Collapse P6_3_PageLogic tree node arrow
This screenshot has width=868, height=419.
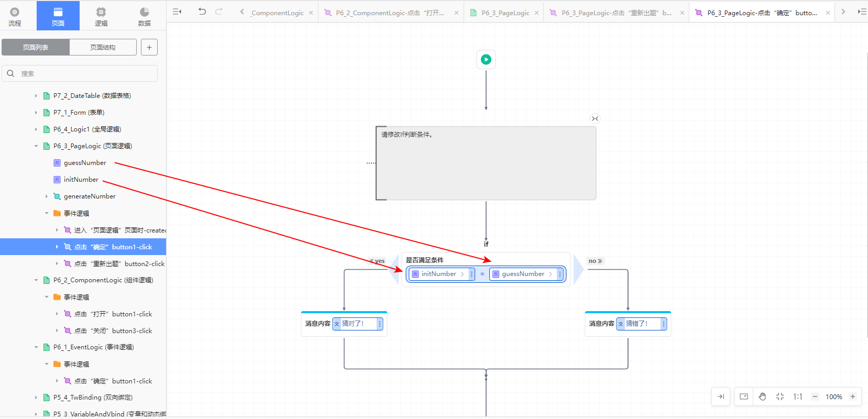(36, 146)
